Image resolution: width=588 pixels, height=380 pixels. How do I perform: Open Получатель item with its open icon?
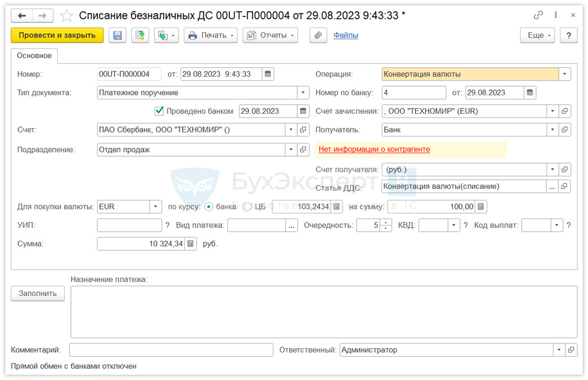click(564, 130)
